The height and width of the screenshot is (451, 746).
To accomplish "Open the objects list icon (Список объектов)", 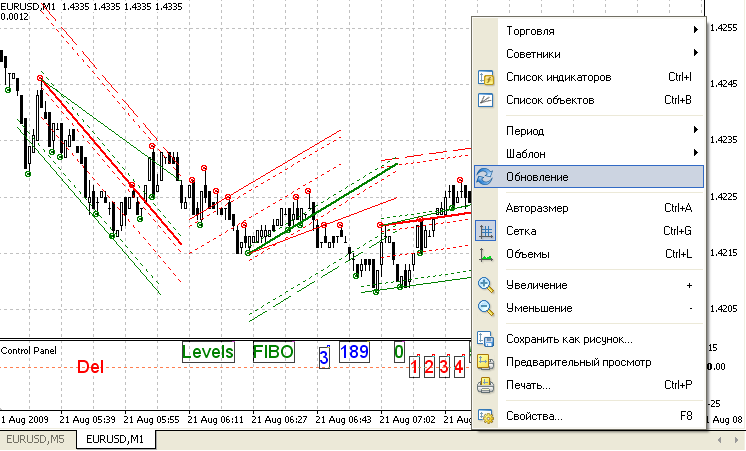I will pos(486,100).
